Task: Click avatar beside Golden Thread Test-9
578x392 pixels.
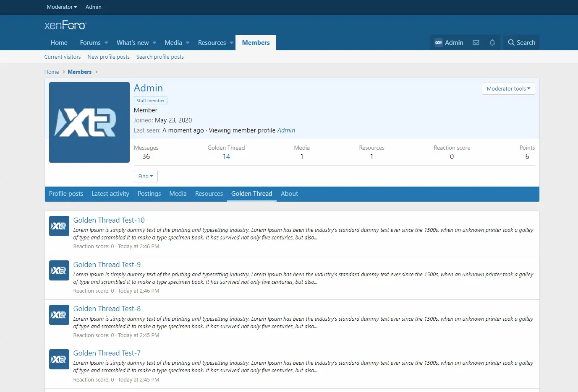Action: pos(59,270)
